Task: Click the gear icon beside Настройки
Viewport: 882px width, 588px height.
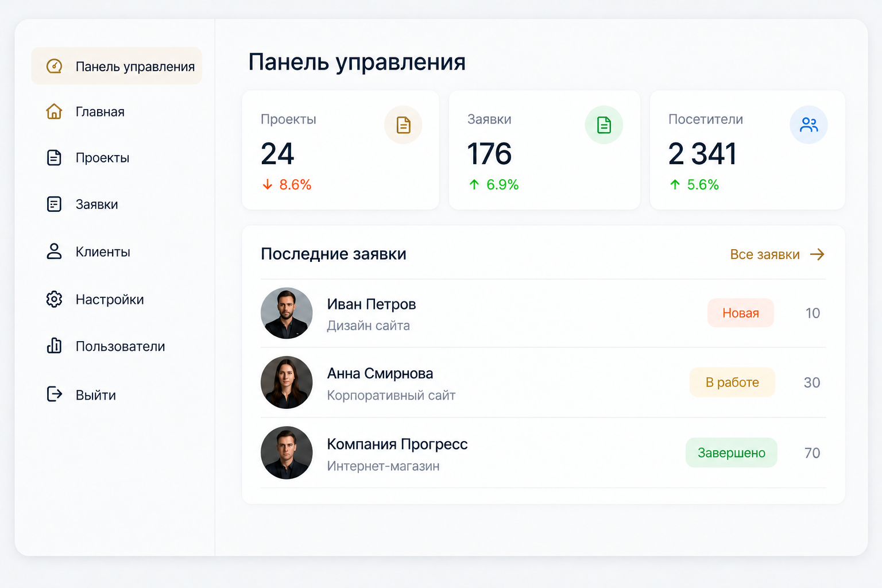Action: (x=54, y=299)
